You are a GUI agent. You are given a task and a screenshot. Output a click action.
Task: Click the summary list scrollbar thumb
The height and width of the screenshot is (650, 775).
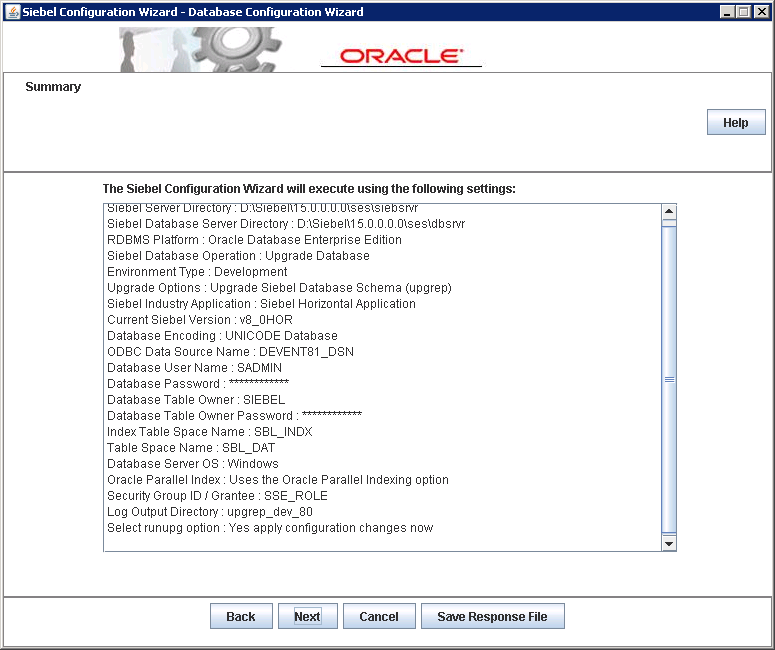[669, 379]
